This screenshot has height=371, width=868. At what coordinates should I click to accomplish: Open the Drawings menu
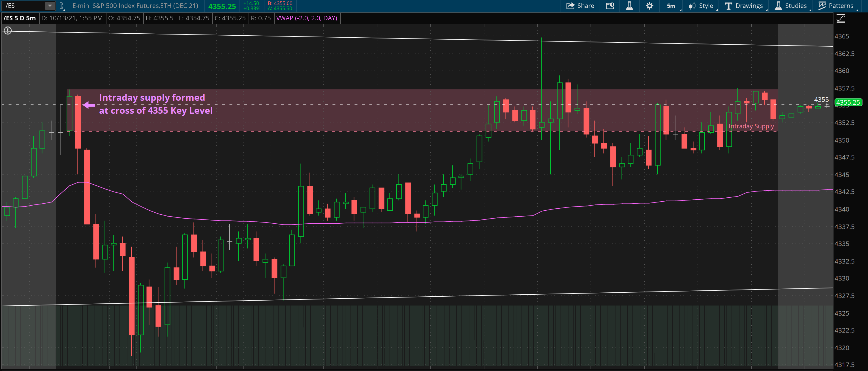point(744,6)
